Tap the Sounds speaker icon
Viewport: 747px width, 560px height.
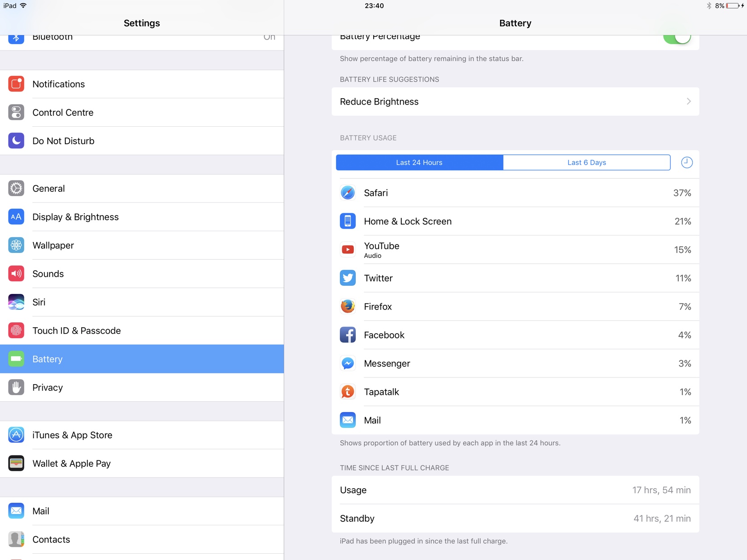(16, 274)
